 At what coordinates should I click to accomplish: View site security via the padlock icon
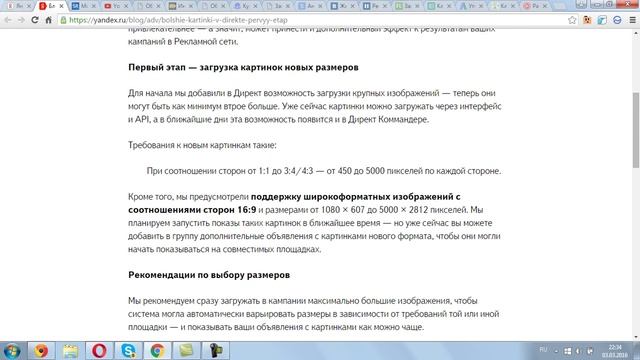(63, 20)
